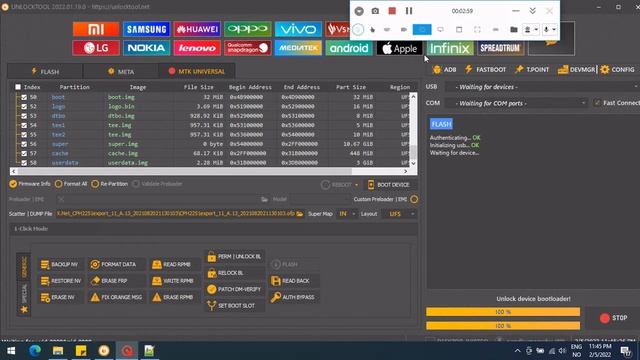Click the partition list horizontal scrollbar
This screenshot has width=640, height=360.
click(209, 171)
